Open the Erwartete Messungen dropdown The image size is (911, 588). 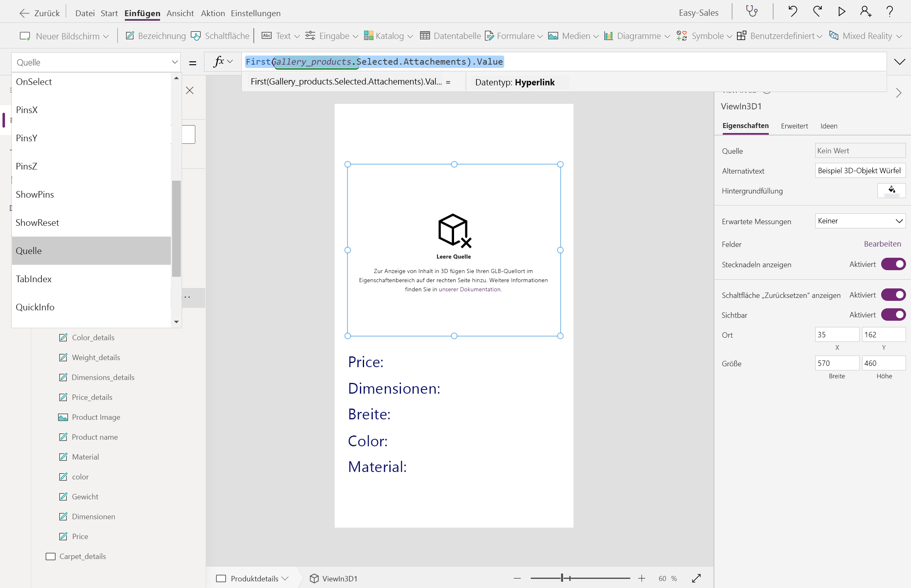click(860, 221)
